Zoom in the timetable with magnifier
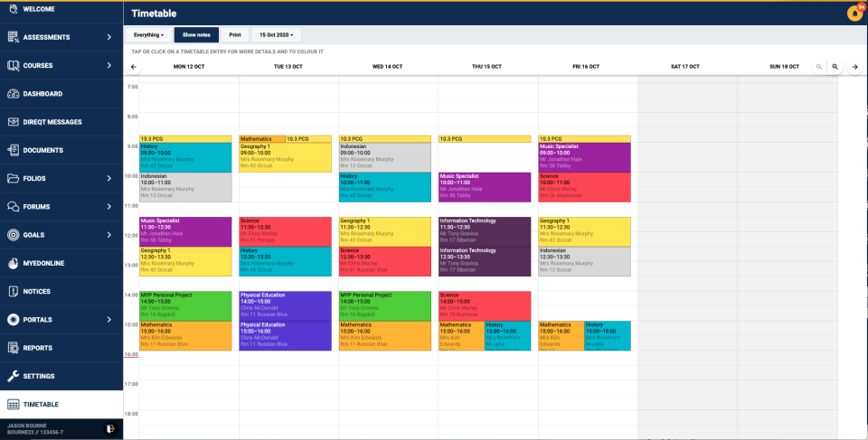 click(835, 67)
